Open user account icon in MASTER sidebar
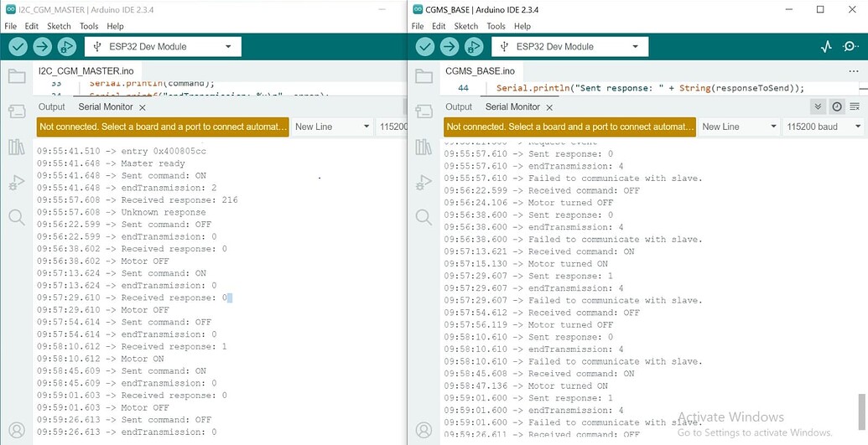Screen dimensions: 868x445 click(17, 430)
